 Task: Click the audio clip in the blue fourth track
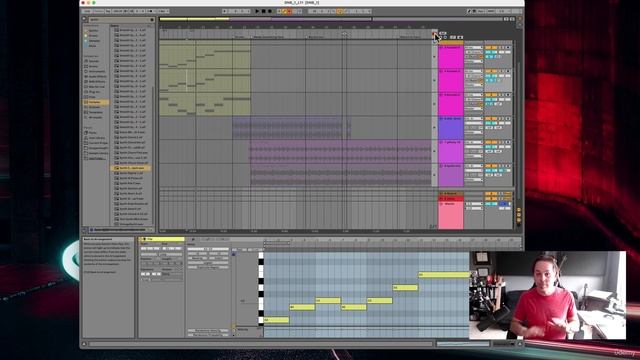coord(287,127)
